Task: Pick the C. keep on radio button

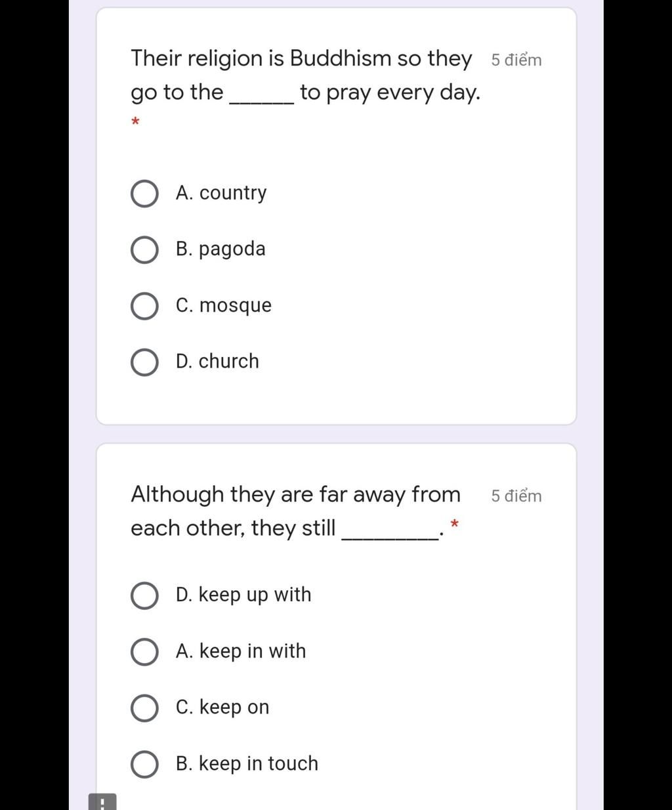Action: pos(144,709)
